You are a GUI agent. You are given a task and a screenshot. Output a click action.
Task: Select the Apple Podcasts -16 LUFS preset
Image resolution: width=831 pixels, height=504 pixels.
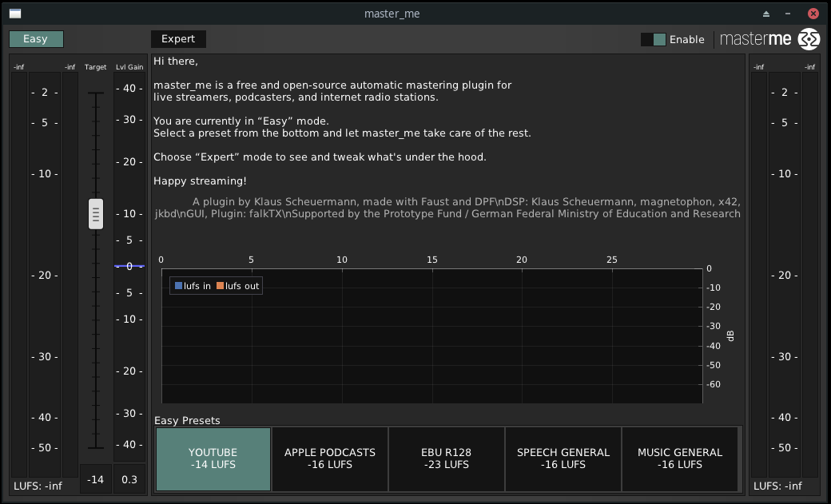tap(330, 459)
